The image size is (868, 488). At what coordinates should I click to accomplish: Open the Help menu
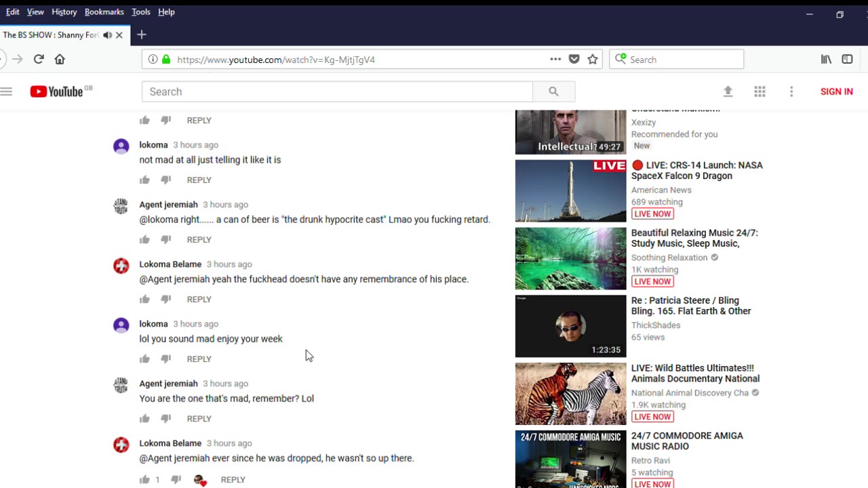(166, 12)
